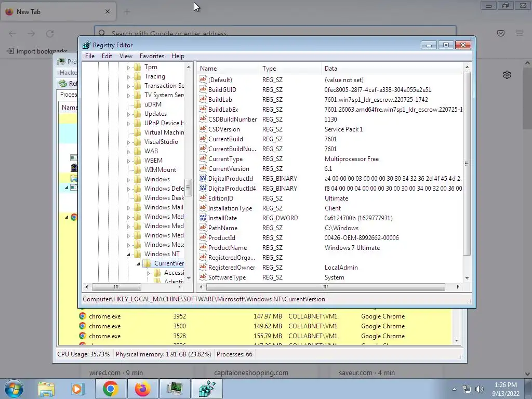Click chrome.exe icon for PID 3528

point(82,336)
